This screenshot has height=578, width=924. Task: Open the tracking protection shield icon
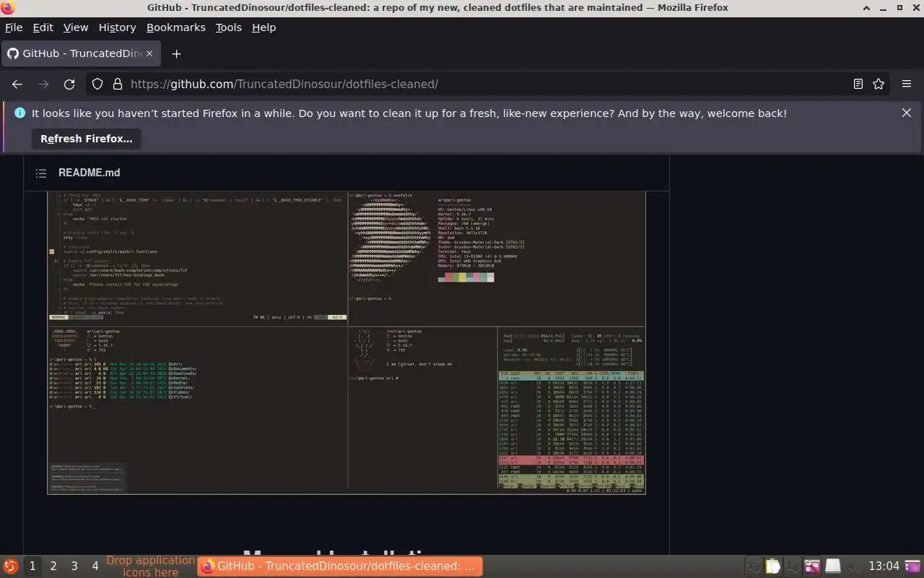coord(97,84)
